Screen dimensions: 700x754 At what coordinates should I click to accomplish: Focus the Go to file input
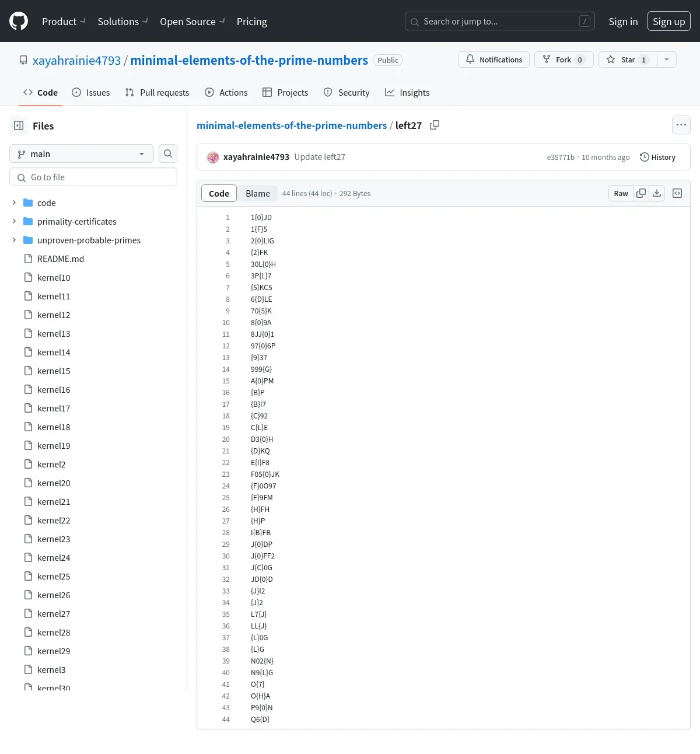93,177
